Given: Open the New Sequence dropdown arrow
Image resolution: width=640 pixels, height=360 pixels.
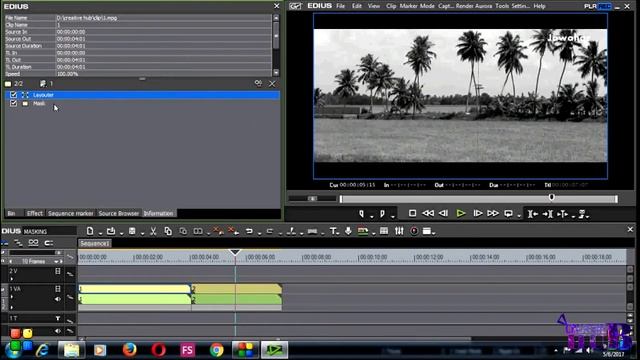Looking at the screenshot, I should (x=100, y=233).
